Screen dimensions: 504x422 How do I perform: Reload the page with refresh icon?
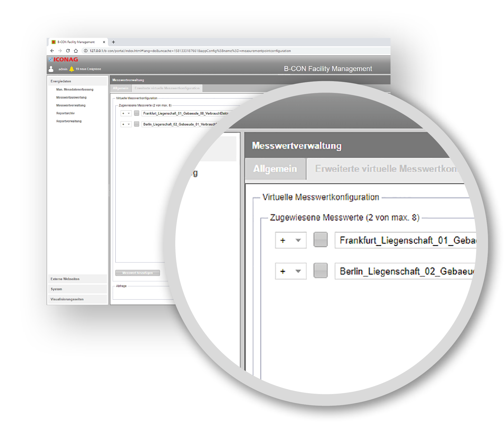coord(68,51)
